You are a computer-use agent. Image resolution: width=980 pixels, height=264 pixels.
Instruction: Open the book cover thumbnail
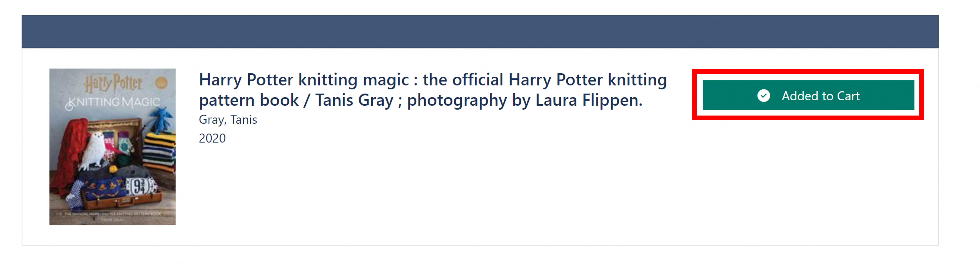pyautogui.click(x=112, y=146)
